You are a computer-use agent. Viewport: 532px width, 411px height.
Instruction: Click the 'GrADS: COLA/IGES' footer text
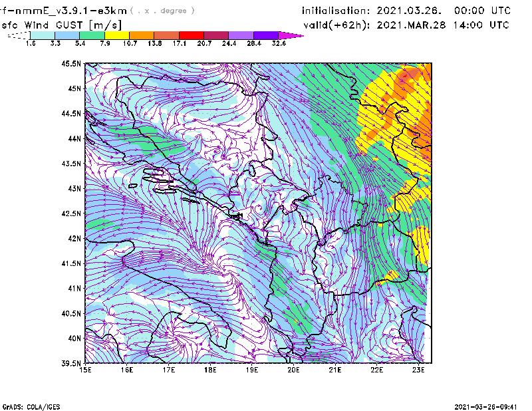pyautogui.click(x=31, y=407)
